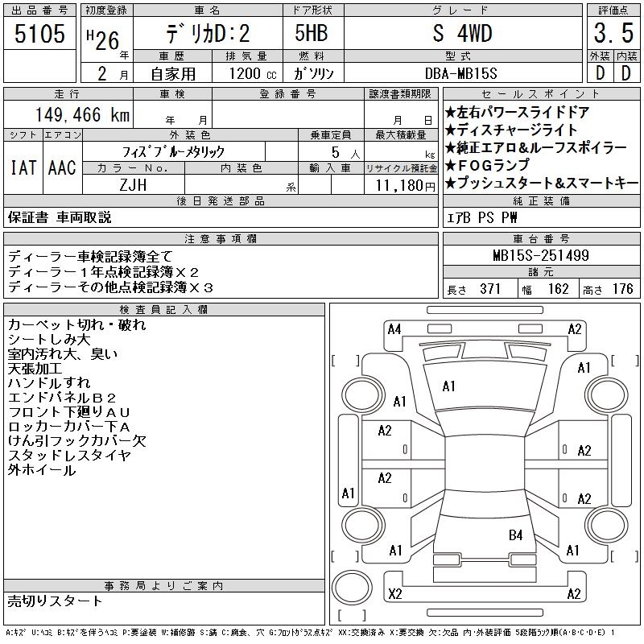Viewport: 644px width, 644px height.
Task: Select vehicle history value 自家用
Action: [x=173, y=74]
